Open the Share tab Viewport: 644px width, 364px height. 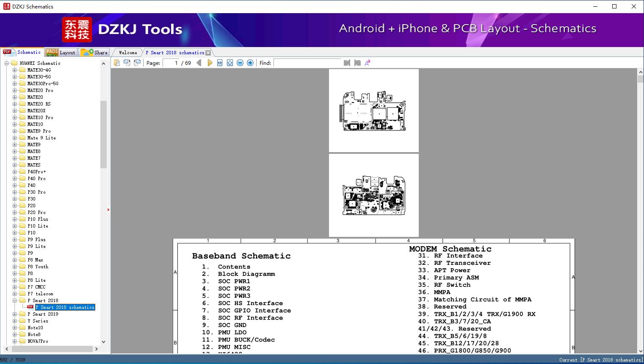(x=94, y=53)
